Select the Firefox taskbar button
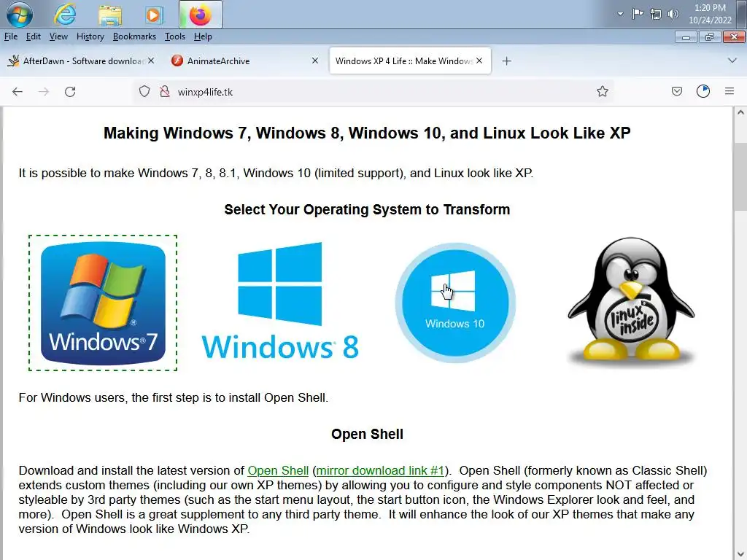The height and width of the screenshot is (560, 747). (201, 15)
